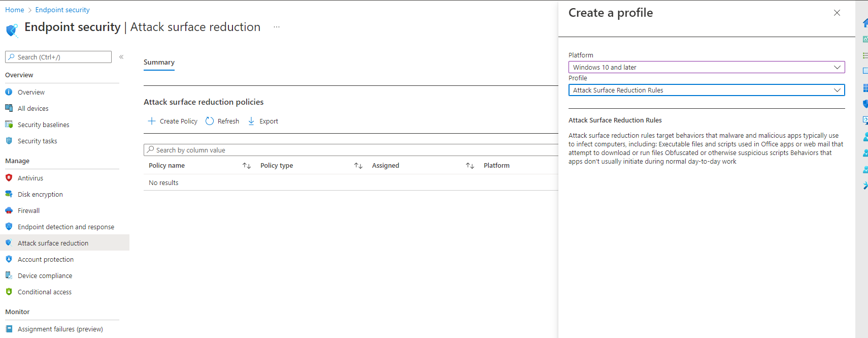
Task: Switch to the Summary tab
Action: [159, 63]
